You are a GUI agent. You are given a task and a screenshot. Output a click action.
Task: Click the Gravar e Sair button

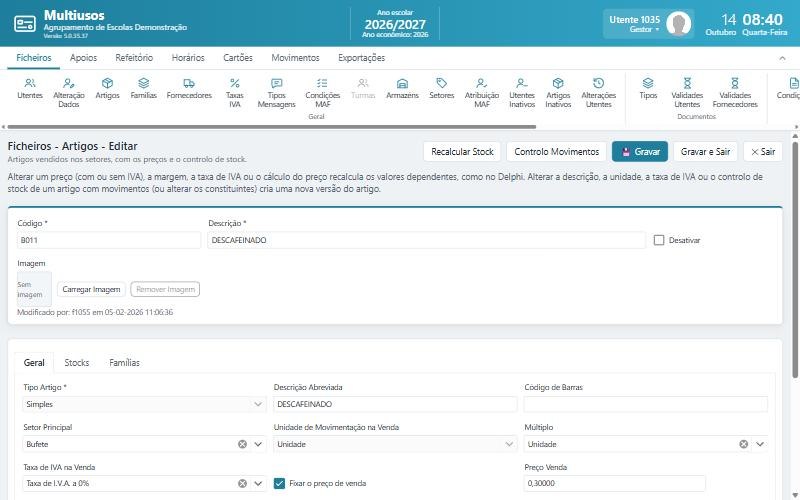705,152
